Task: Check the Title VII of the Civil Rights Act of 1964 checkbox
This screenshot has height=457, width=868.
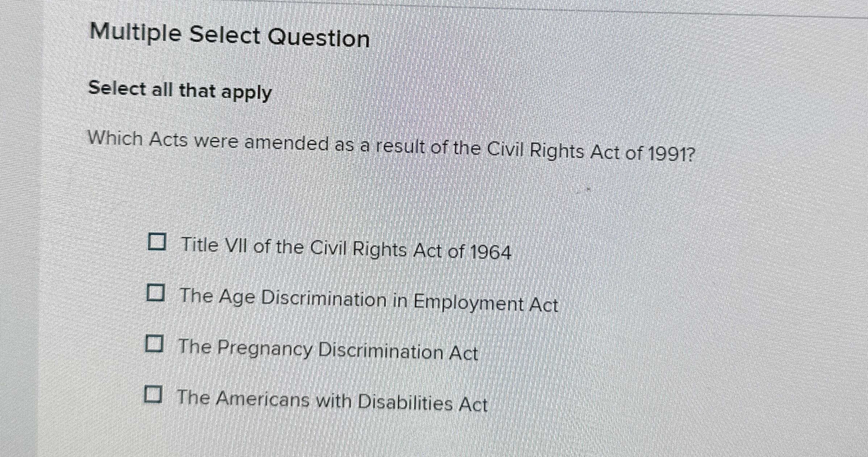Action: click(157, 242)
